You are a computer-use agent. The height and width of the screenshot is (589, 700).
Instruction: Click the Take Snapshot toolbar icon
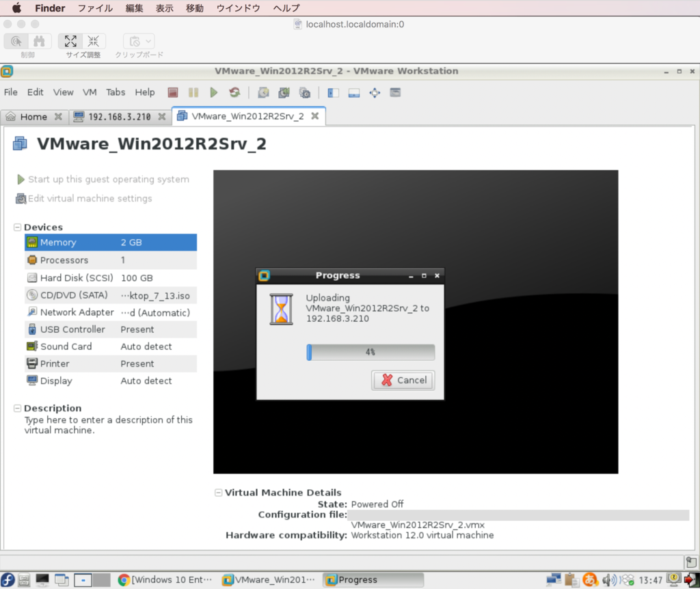263,92
